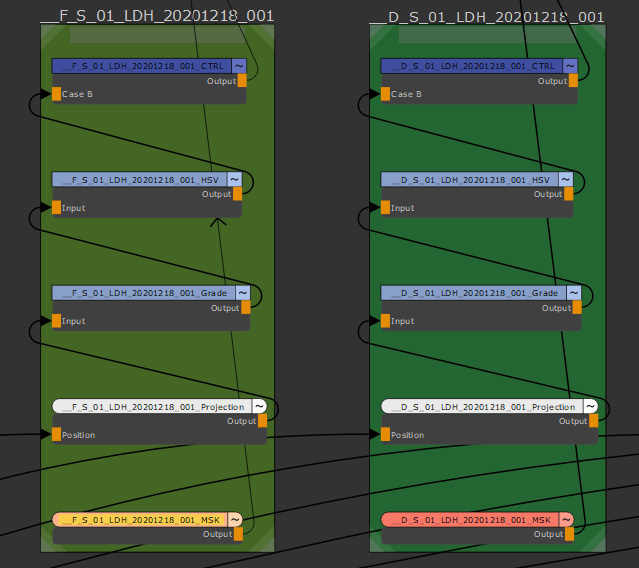
Task: Click the Case B input port on F_S CTRL
Action: click(x=57, y=94)
